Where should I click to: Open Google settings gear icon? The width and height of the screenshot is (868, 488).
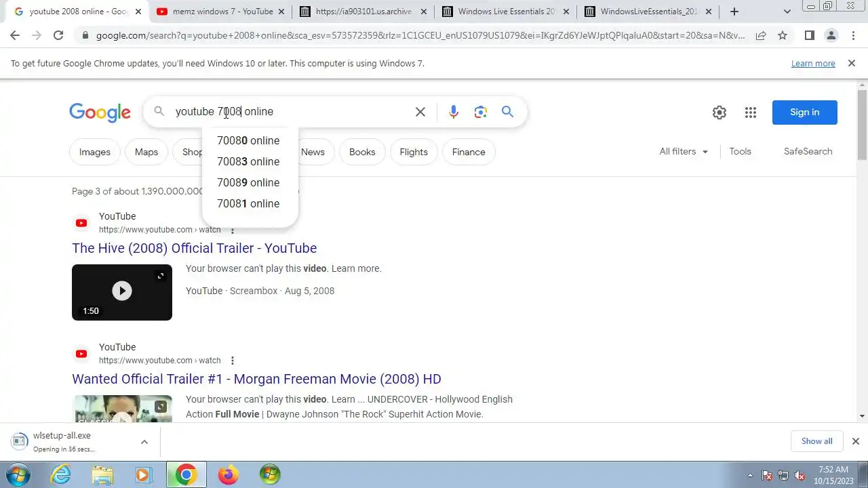pyautogui.click(x=719, y=113)
